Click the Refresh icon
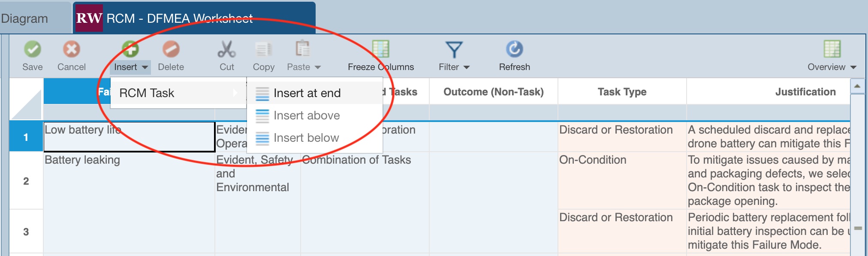 [514, 49]
